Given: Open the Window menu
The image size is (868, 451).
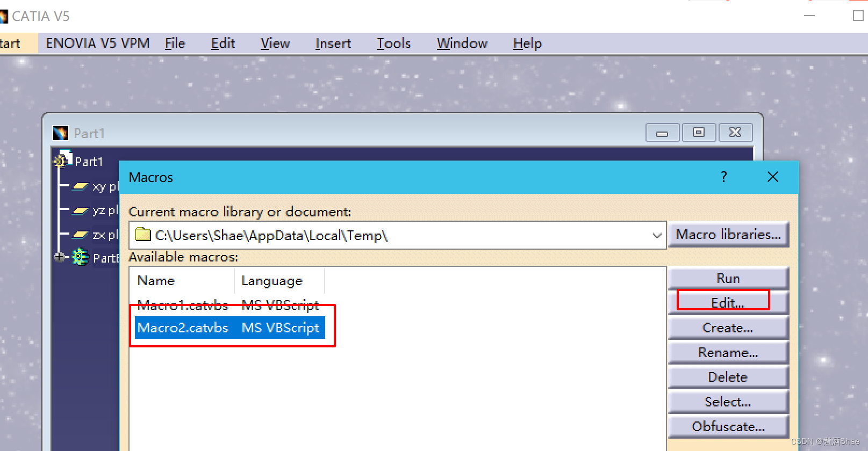Looking at the screenshot, I should (x=462, y=43).
